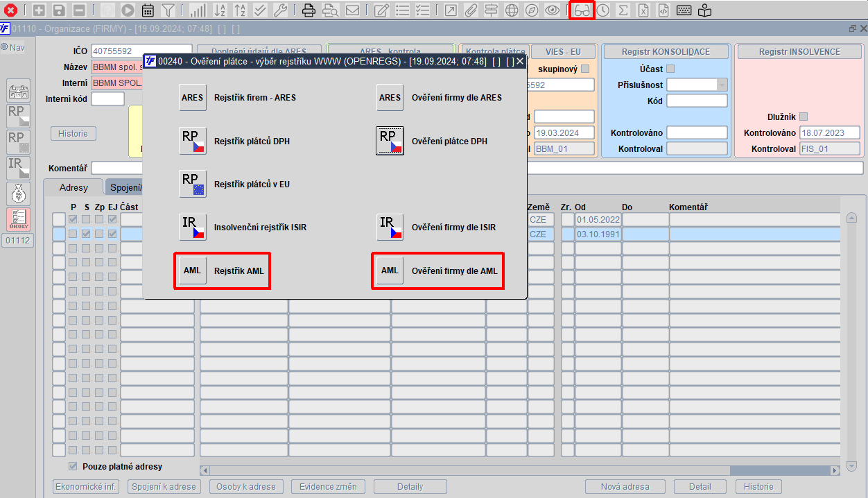868x498 pixels.
Task: Click the play/execute query icon
Action: click(128, 10)
